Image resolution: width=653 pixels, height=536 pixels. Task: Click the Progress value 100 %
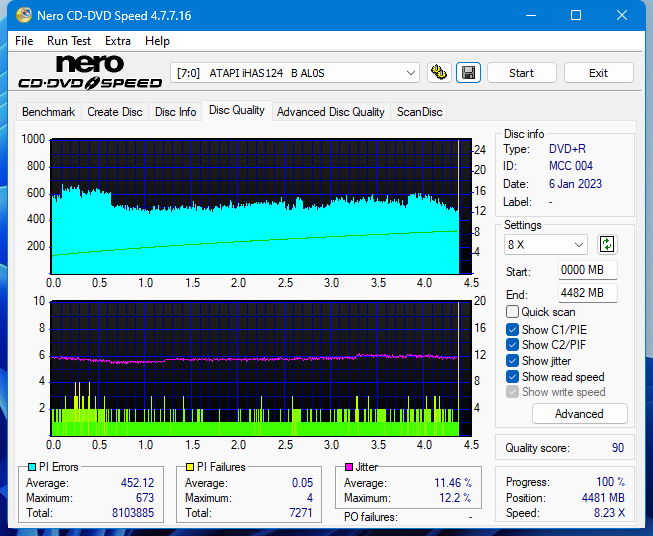[x=610, y=482]
